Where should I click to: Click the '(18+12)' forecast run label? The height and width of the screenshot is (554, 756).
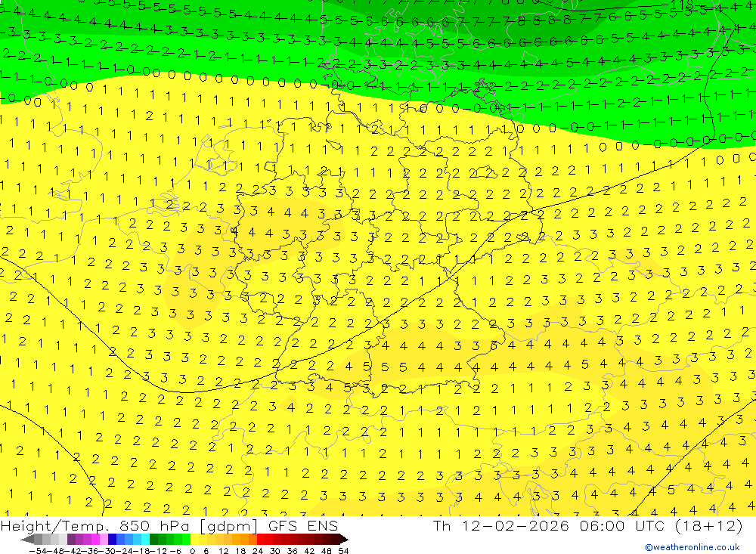pos(708,525)
